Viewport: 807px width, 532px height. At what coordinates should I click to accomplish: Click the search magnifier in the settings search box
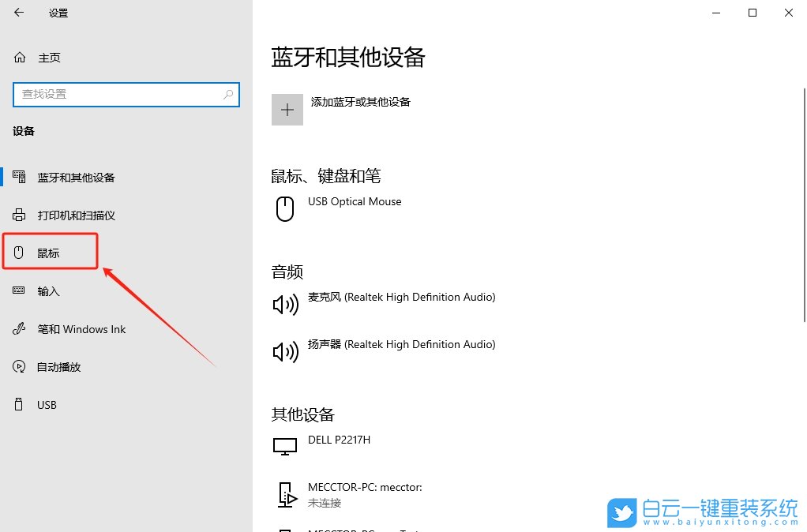228,94
